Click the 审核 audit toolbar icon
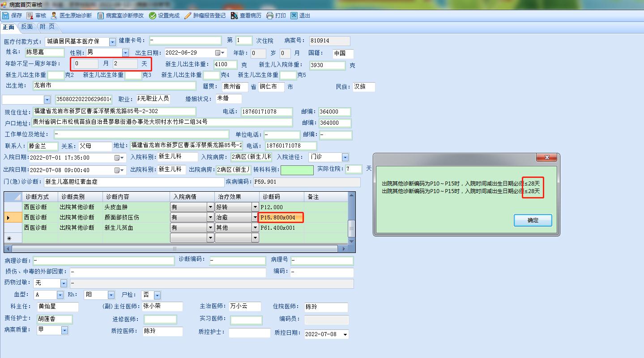Screen dimensions: 644x358 tap(30, 16)
